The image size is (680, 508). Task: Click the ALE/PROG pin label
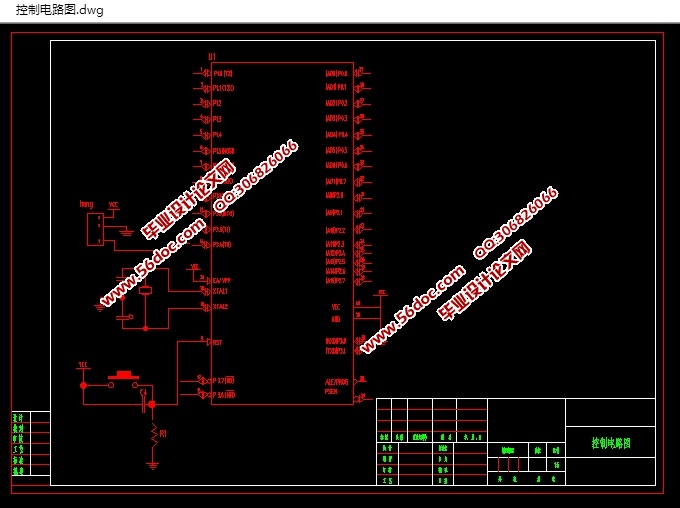point(336,381)
